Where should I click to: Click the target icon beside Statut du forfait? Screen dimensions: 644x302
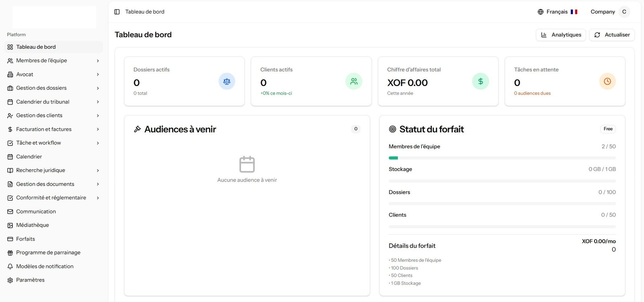tap(392, 129)
